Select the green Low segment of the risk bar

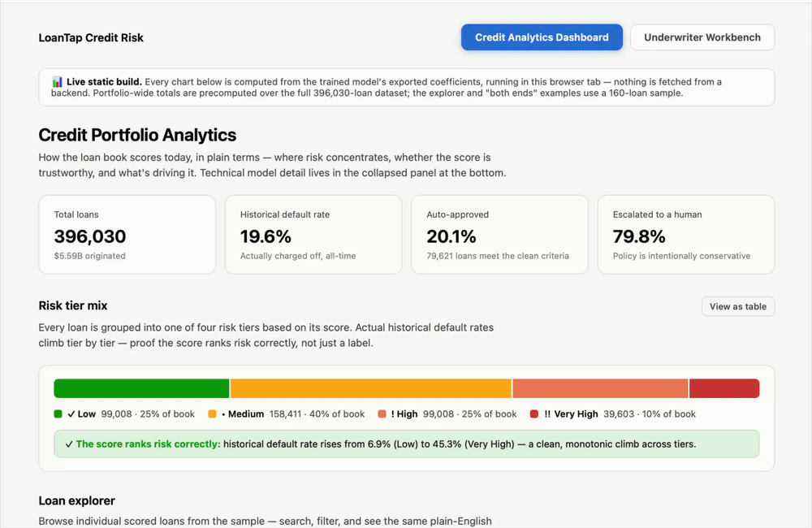point(141,388)
